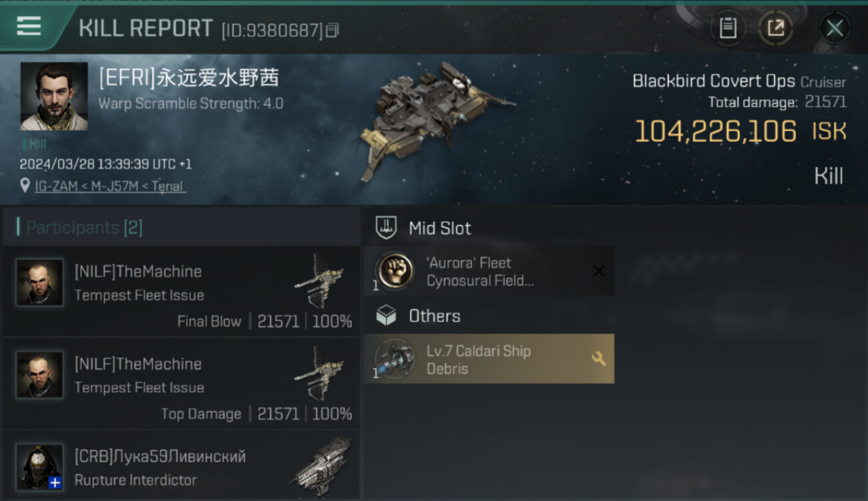Viewport: 868px width, 501px height.
Task: Open the hamburger menu
Action: [x=29, y=27]
